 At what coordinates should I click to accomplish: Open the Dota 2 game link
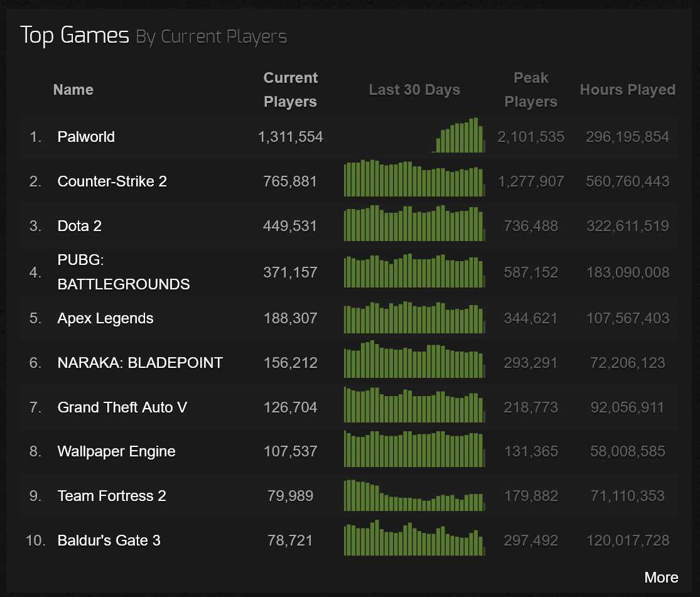pos(80,226)
